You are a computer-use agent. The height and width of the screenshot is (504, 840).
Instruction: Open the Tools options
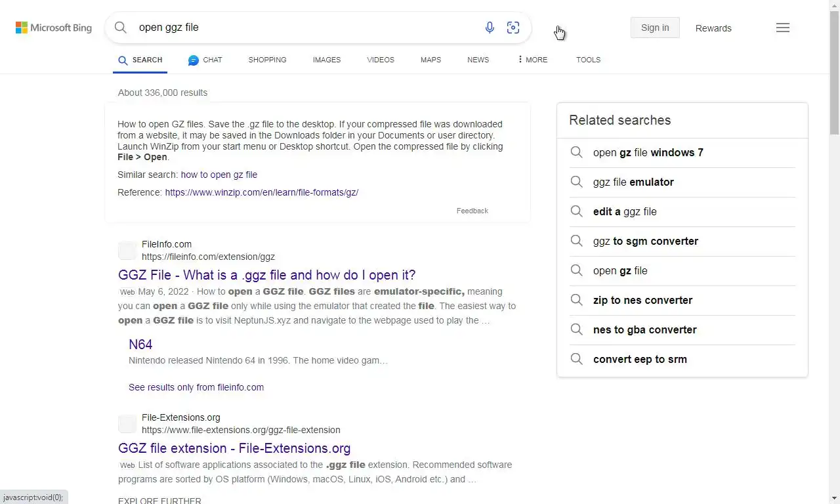pos(588,60)
